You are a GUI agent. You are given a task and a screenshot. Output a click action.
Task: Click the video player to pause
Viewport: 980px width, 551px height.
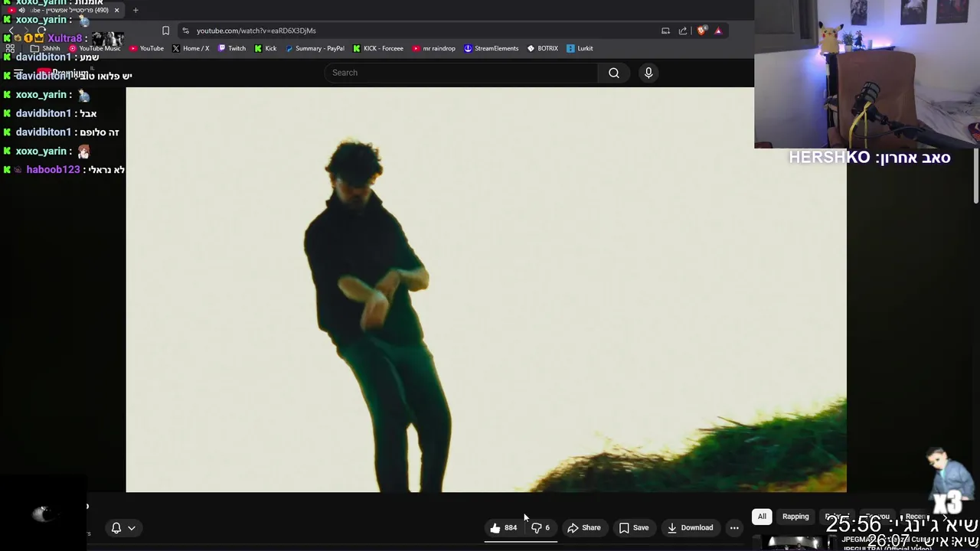[x=486, y=289]
